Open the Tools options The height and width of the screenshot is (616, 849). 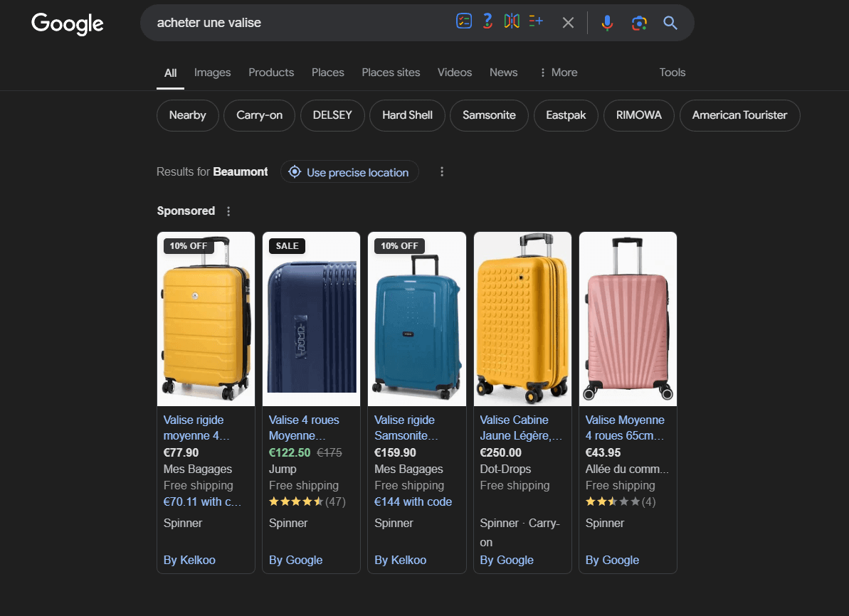[672, 73]
